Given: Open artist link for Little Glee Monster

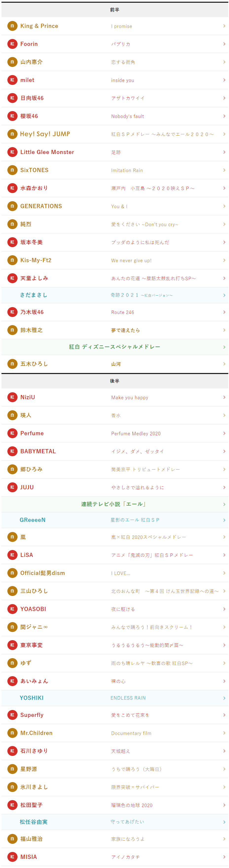Looking at the screenshot, I should tap(47, 152).
